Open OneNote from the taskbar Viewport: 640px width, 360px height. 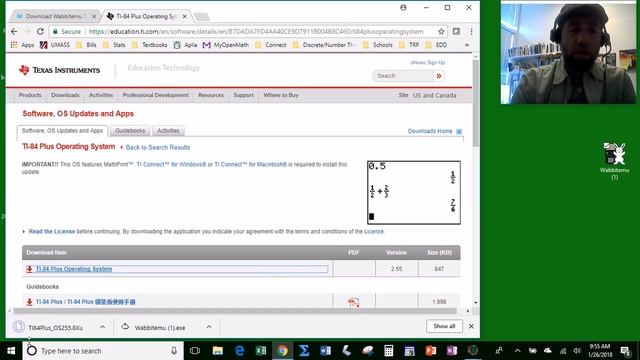coord(452,351)
